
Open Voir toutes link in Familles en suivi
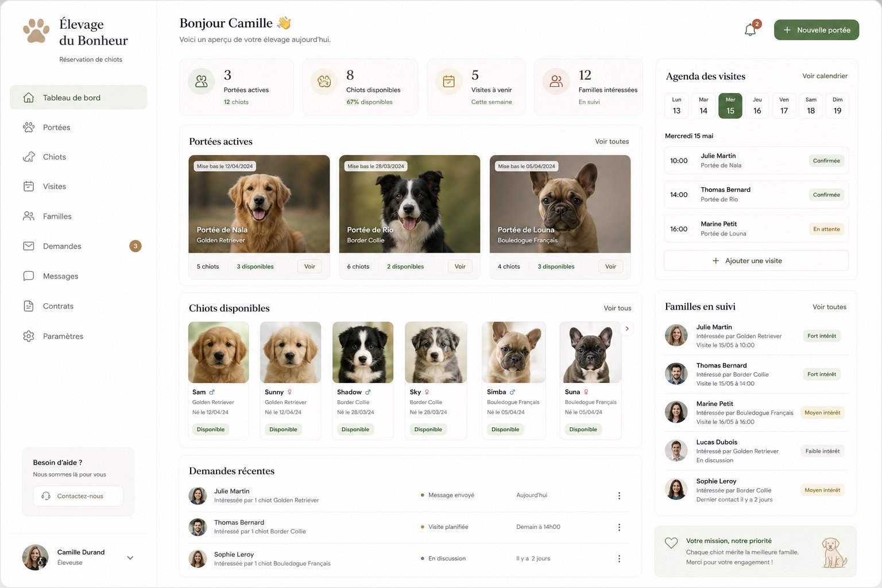829,307
